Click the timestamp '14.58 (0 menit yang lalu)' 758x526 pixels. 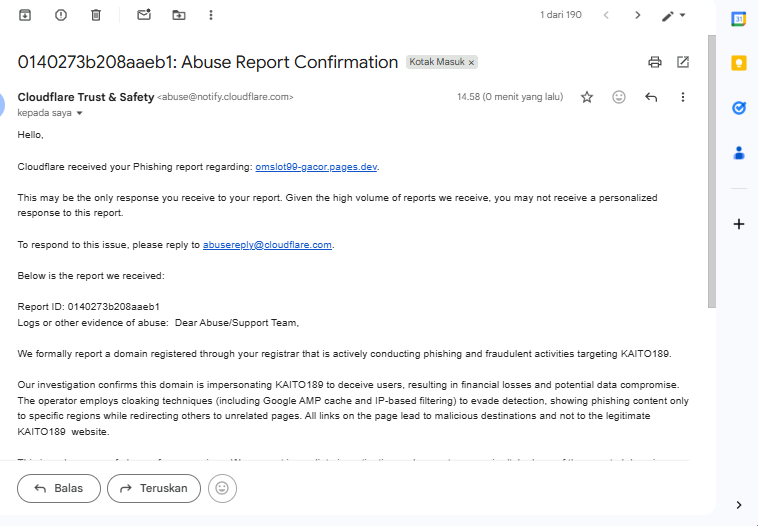510,97
